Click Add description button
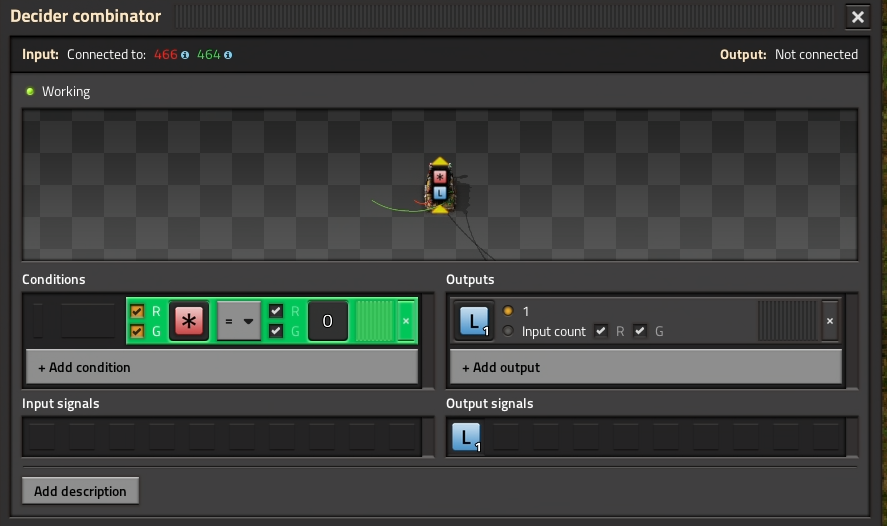Viewport: 887px width, 526px height. 80,491
